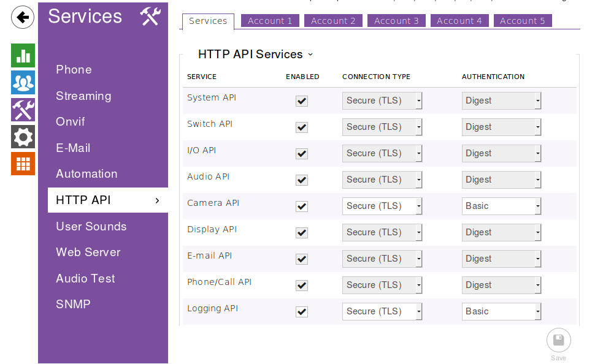
Task: Open the blue users directory icon
Action: 23,82
